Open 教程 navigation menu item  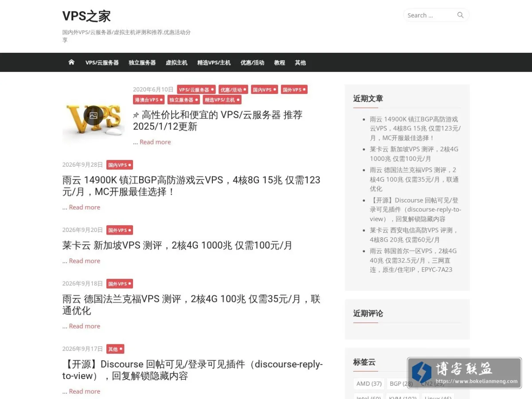[279, 63]
